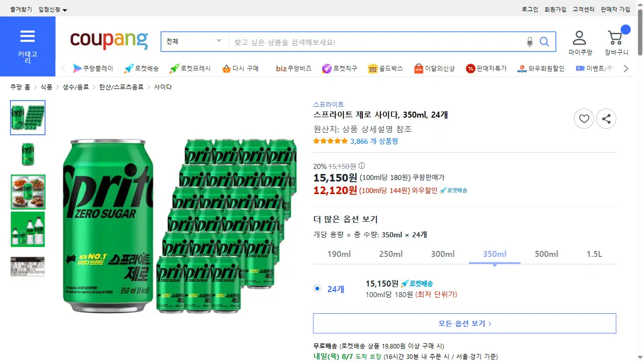Click the 판매자 가입 link
This screenshot has height=362, width=644.
tap(615, 10)
